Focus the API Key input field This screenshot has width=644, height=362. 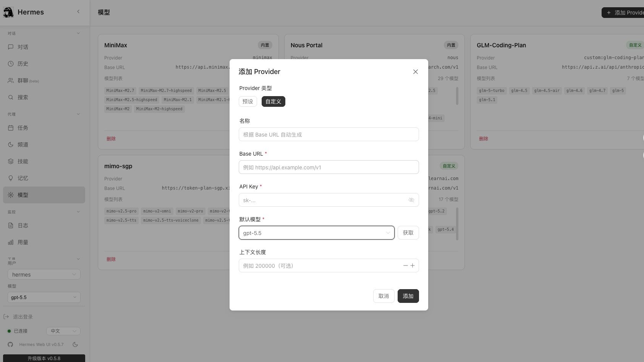[329, 200]
